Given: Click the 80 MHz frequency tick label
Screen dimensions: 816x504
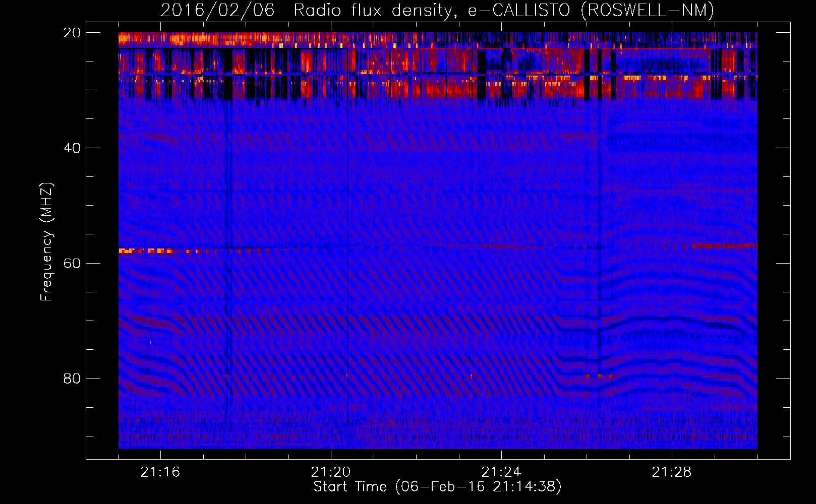Looking at the screenshot, I should pyautogui.click(x=72, y=379).
